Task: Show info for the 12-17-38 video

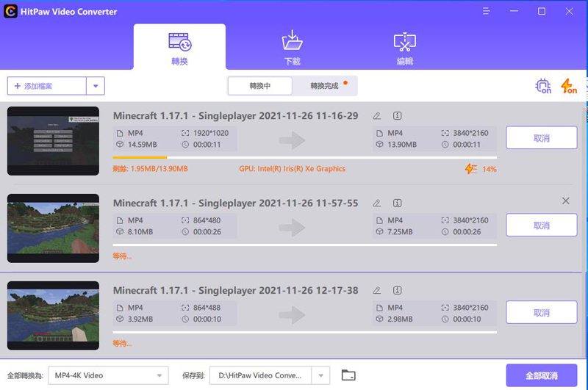Action: pyautogui.click(x=397, y=290)
